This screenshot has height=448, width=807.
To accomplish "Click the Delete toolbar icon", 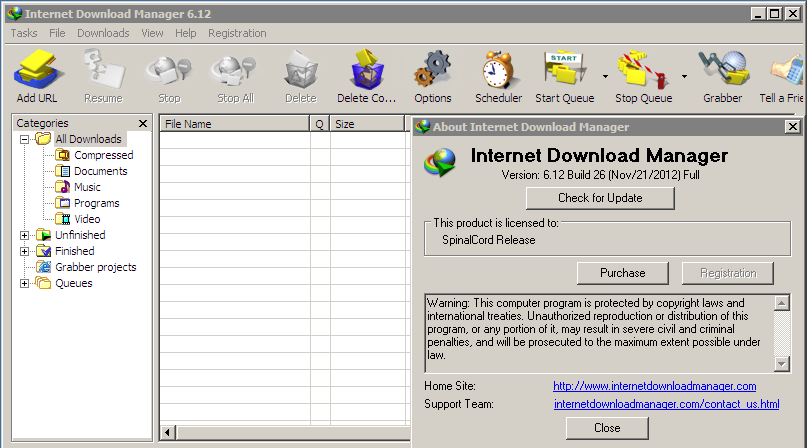I will (x=301, y=70).
